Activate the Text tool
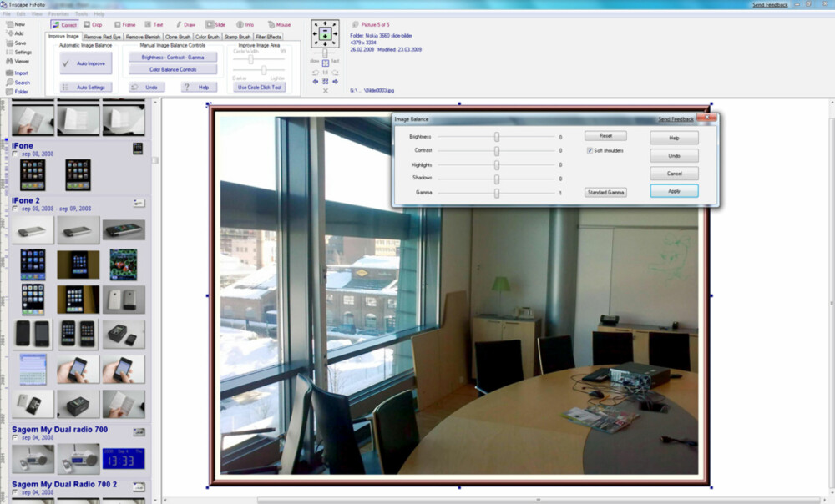 point(154,24)
